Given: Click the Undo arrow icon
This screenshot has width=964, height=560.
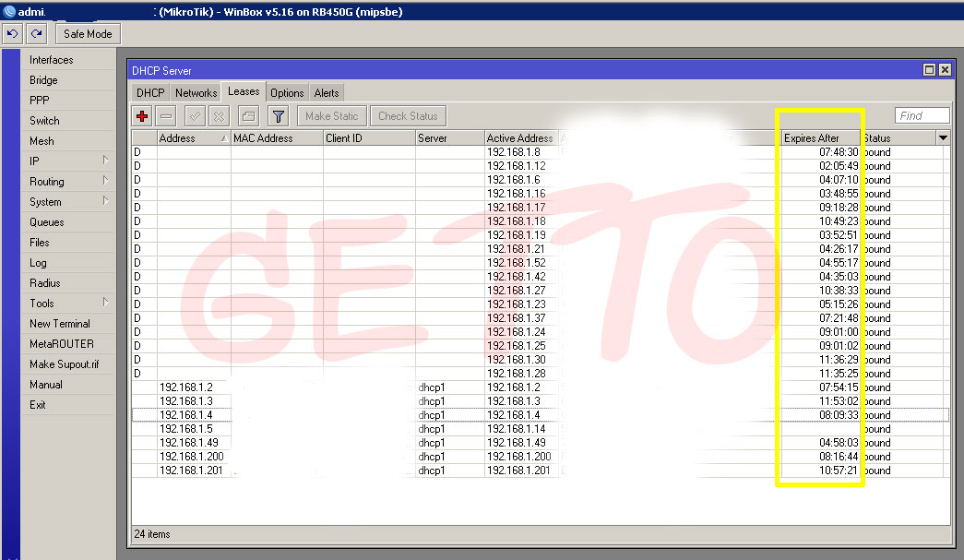Looking at the screenshot, I should pyautogui.click(x=13, y=34).
